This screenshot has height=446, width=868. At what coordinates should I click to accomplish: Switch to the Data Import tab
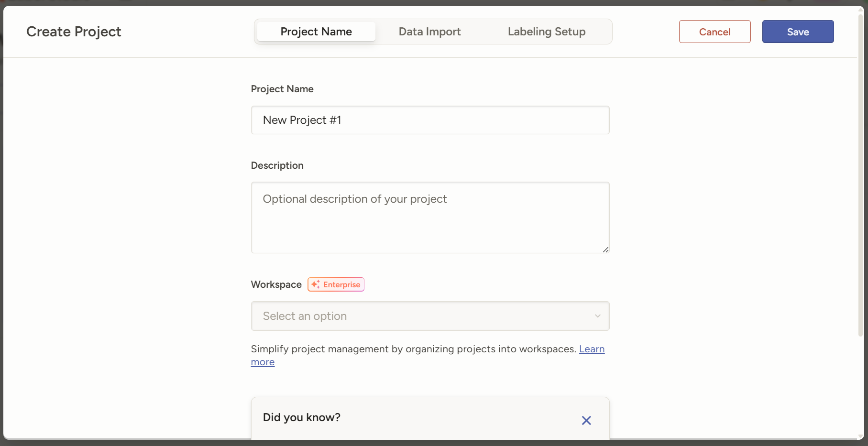[429, 32]
